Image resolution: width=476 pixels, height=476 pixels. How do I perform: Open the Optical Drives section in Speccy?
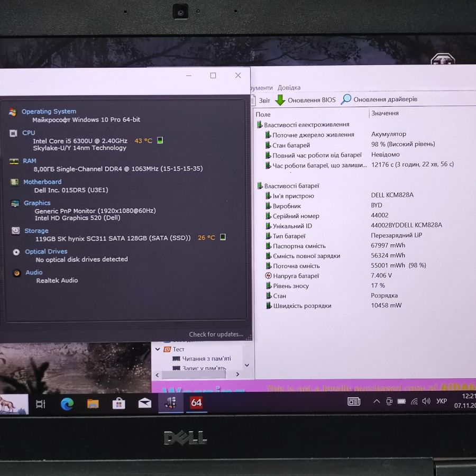tap(46, 251)
